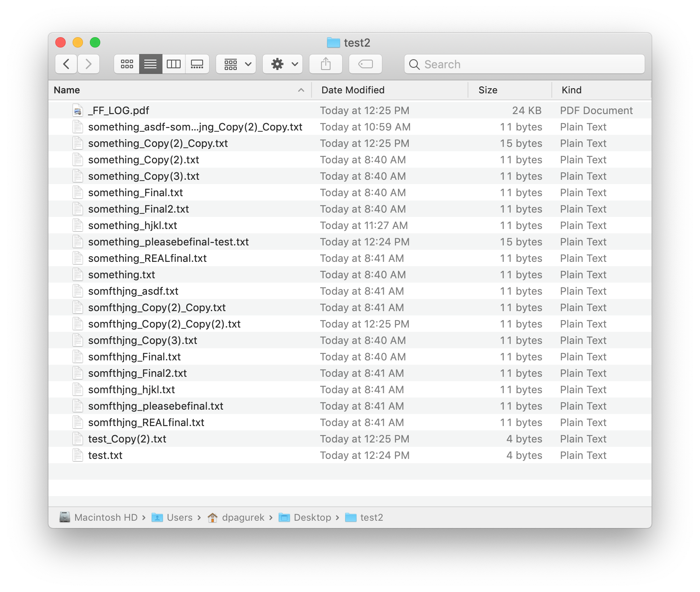Screen dimensions: 700x592
Task: Select test_Copy(2).txt
Action: click(127, 439)
